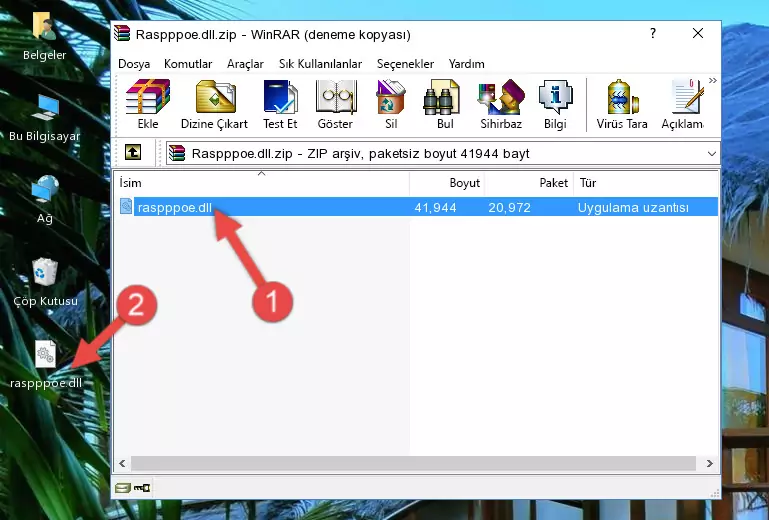Open the Seçenekler menu

(x=405, y=64)
